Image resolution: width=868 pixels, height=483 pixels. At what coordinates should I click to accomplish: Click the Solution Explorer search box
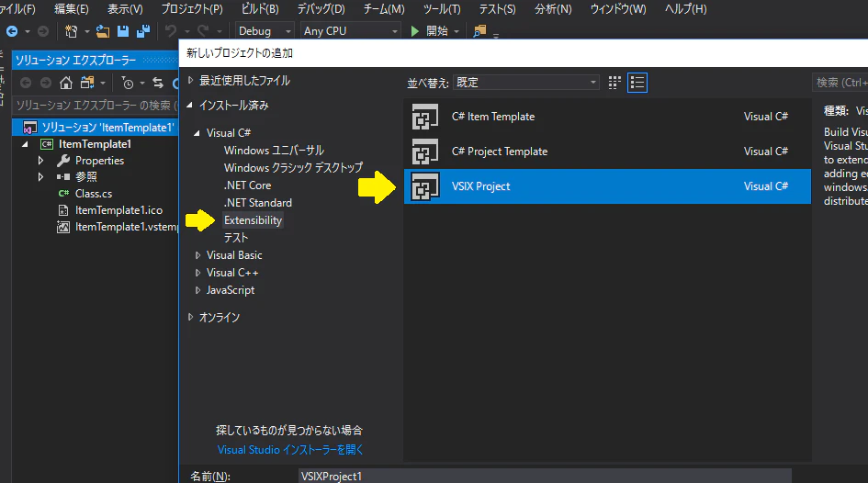point(96,105)
